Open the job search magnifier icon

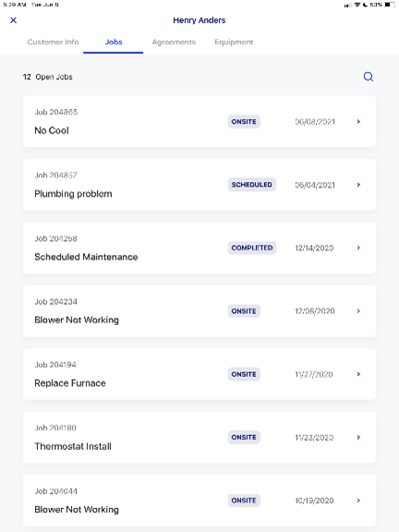(369, 77)
